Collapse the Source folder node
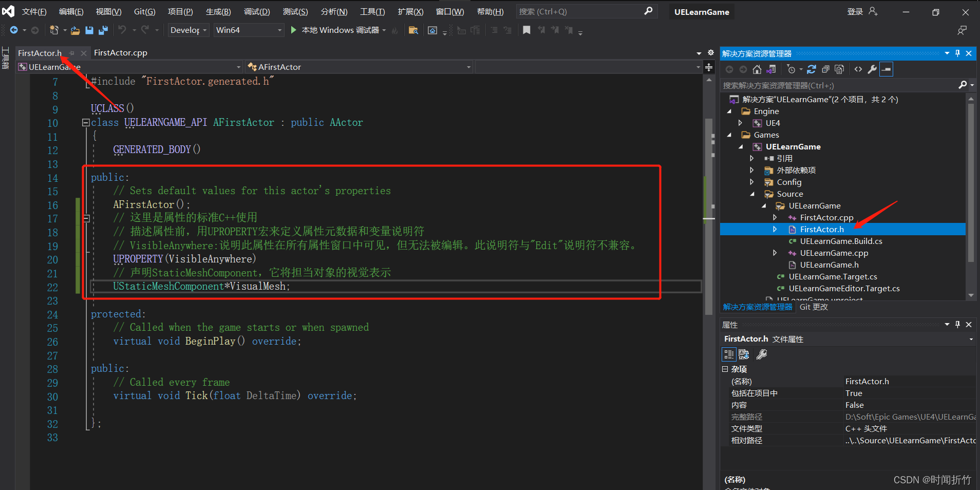The width and height of the screenshot is (980, 490). click(x=752, y=194)
